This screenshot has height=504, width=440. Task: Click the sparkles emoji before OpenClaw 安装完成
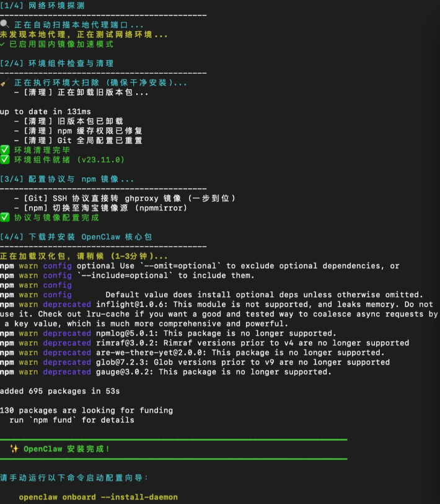click(14, 449)
